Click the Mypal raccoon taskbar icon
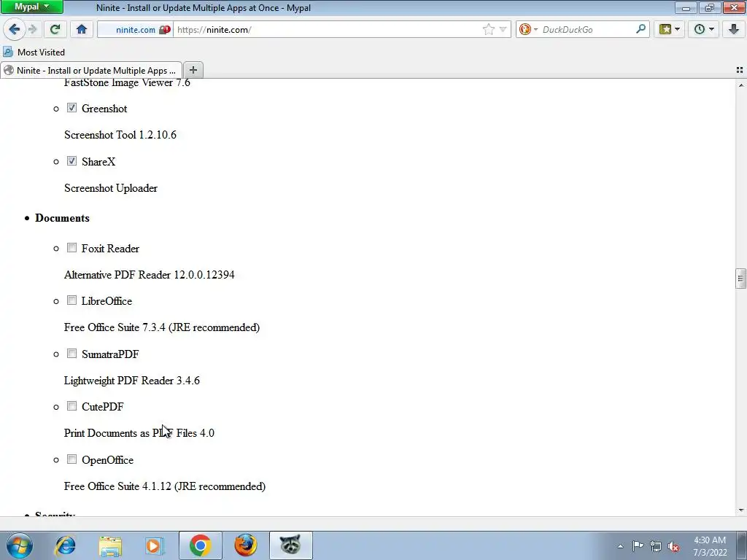This screenshot has height=560, width=747. pyautogui.click(x=290, y=545)
